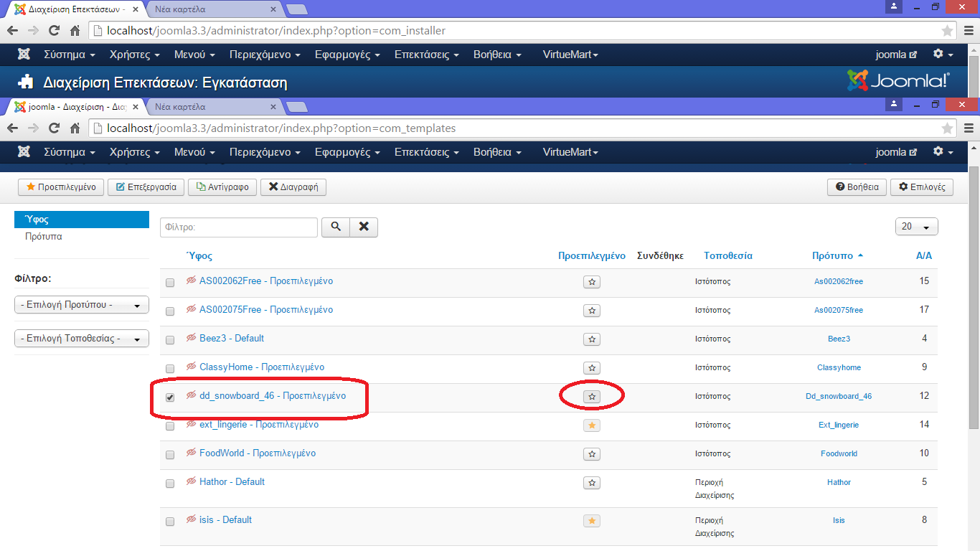The image size is (980, 551).
Task: Click the default star for AS002062Free
Action: 591,282
